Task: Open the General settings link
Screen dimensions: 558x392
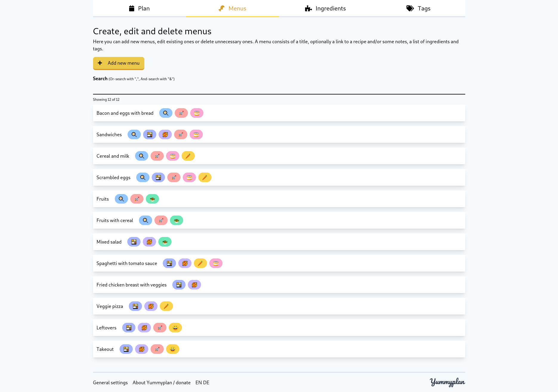Action: pyautogui.click(x=110, y=382)
